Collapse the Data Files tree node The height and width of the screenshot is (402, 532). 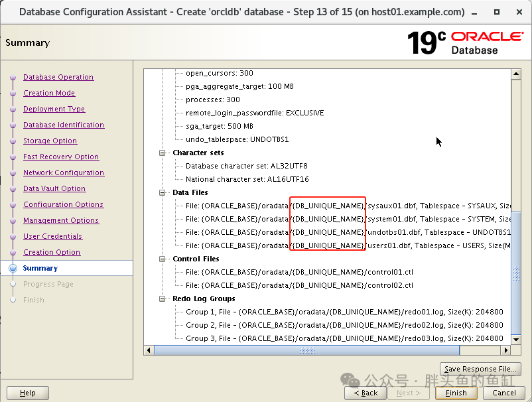(x=162, y=192)
